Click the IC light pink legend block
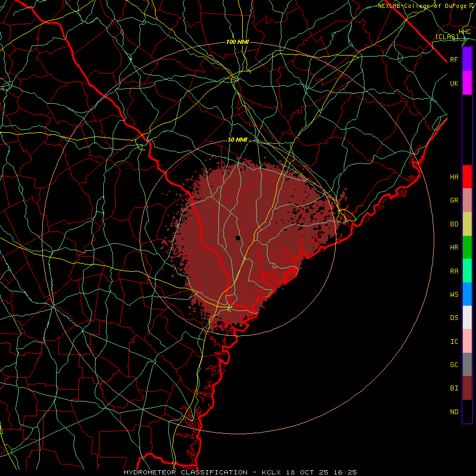Screen dimensions: 476x476 tap(467, 341)
